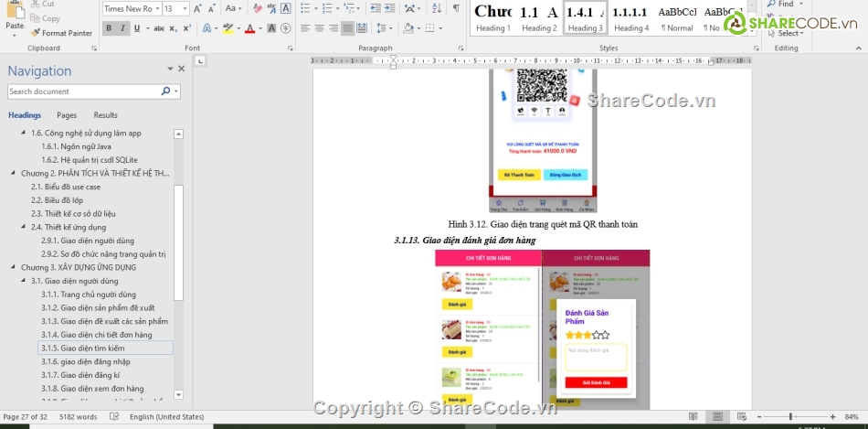Click the Format Painter tool
Screen dimensions: 868x429
pos(60,33)
